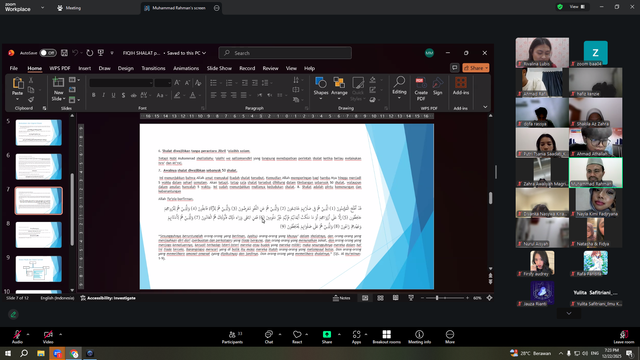
Task: Switch to Slide Sorter view icon
Action: point(380,298)
